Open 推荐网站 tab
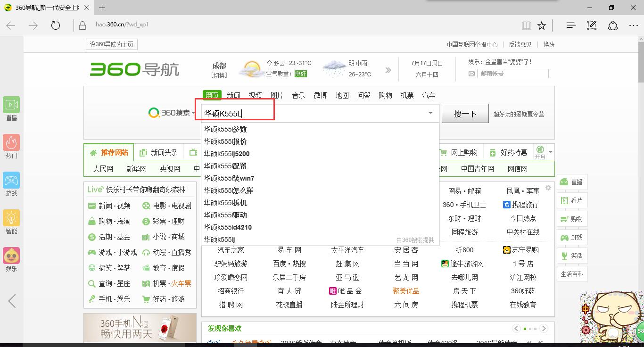644x347 pixels. [x=109, y=152]
